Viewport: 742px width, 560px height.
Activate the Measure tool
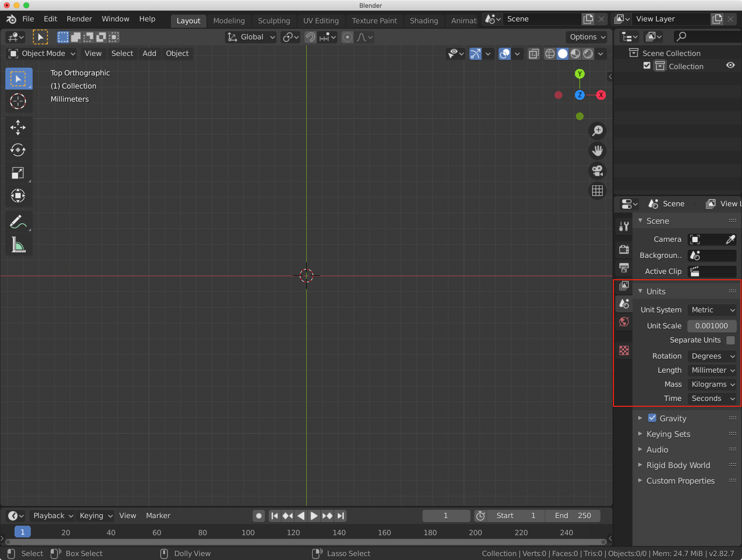[18, 245]
